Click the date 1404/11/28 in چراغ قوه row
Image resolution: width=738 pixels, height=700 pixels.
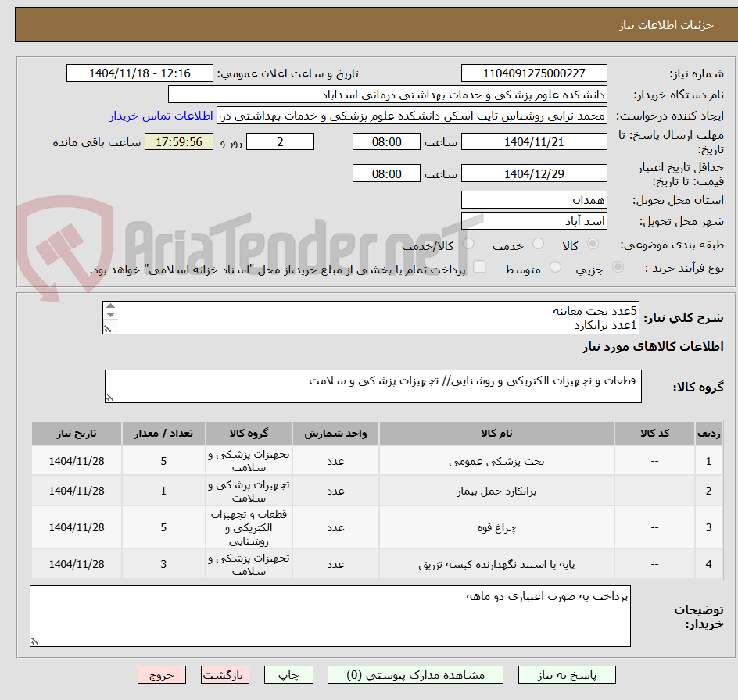tap(77, 528)
